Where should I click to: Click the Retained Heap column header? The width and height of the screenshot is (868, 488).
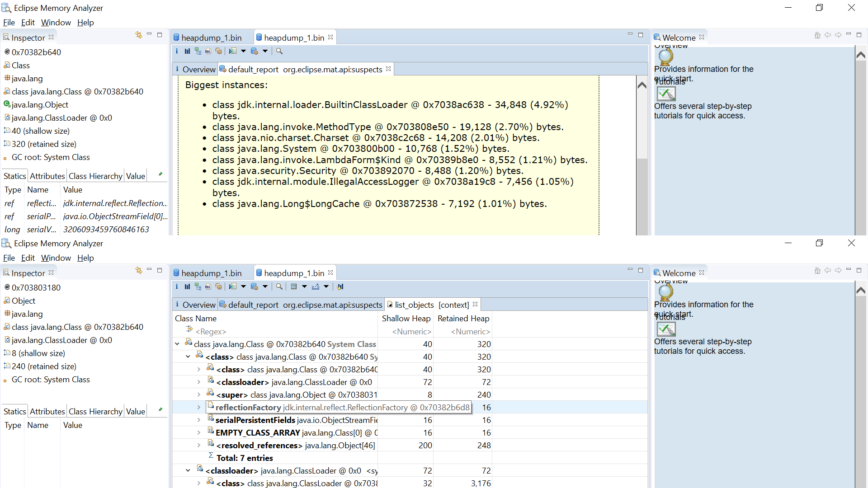point(463,319)
